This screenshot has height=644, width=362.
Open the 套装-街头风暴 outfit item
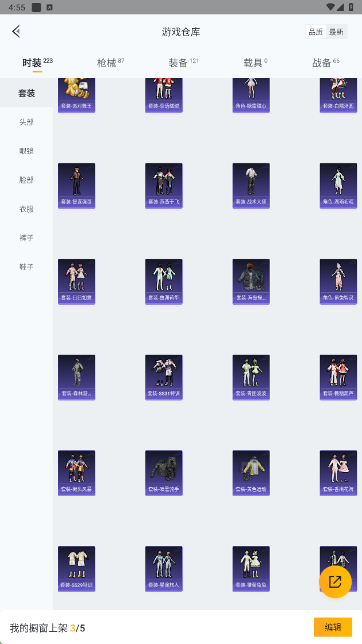77,473
